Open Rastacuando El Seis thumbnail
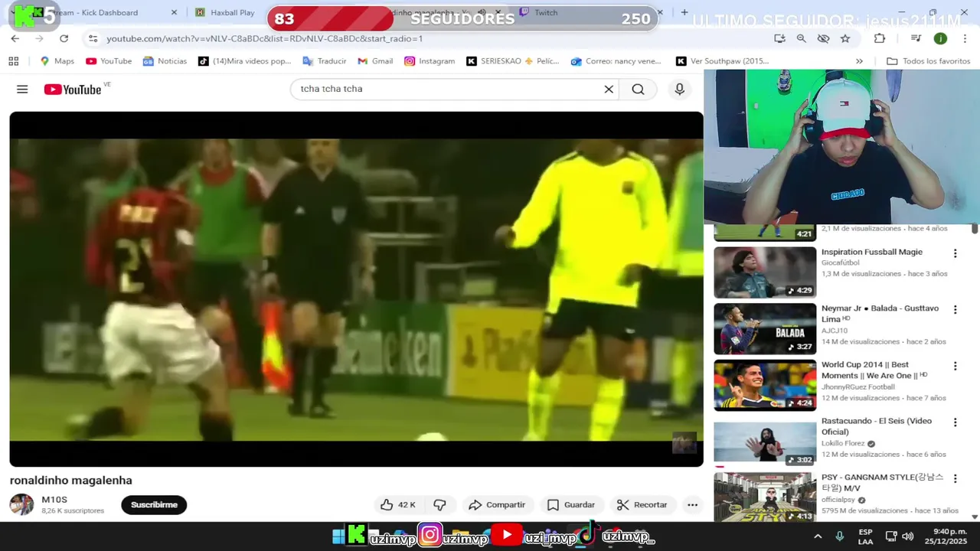 coord(765,442)
